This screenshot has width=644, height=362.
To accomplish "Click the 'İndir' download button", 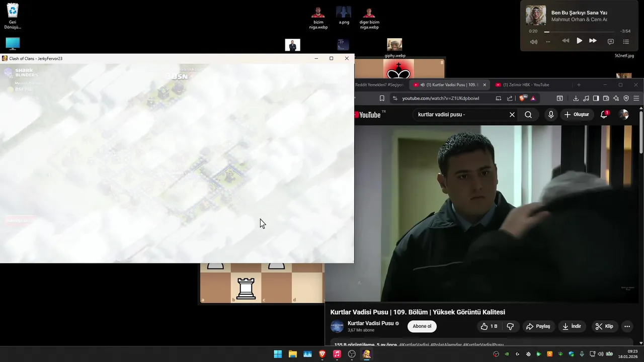I will coord(572,326).
